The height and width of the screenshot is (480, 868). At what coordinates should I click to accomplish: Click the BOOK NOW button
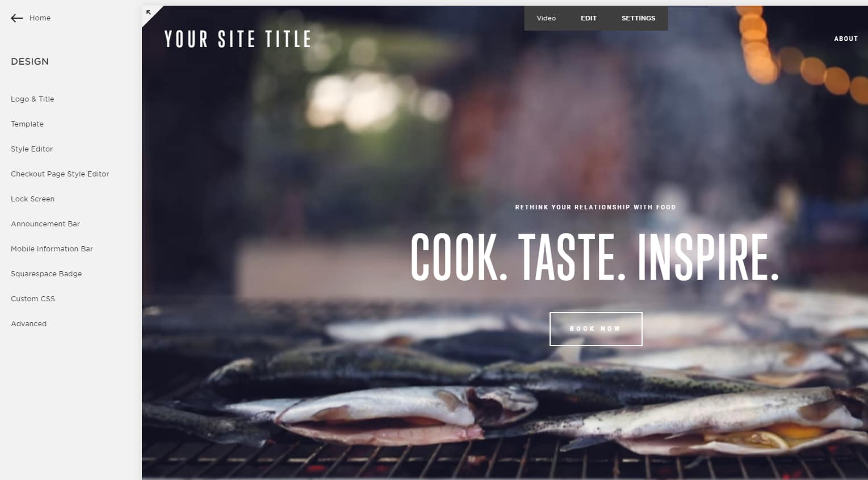pyautogui.click(x=596, y=329)
